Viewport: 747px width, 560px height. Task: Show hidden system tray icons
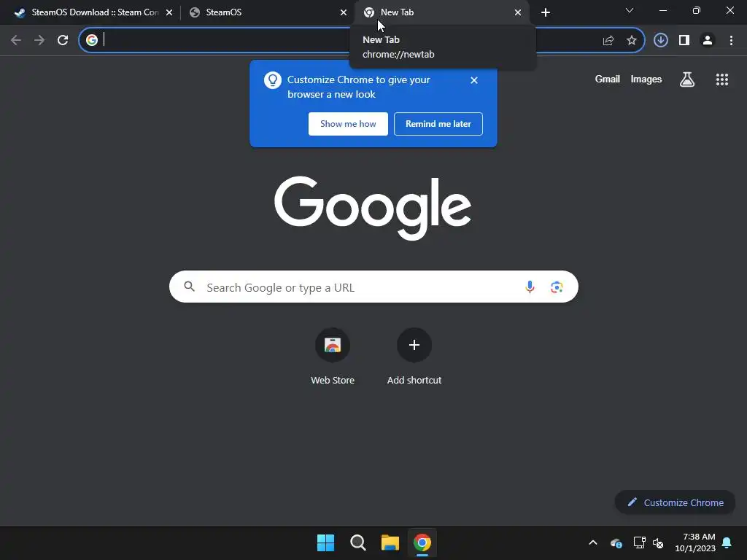[593, 542]
